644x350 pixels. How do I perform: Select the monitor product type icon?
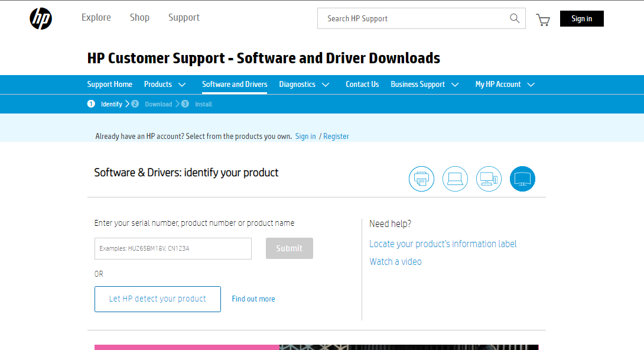tap(522, 179)
